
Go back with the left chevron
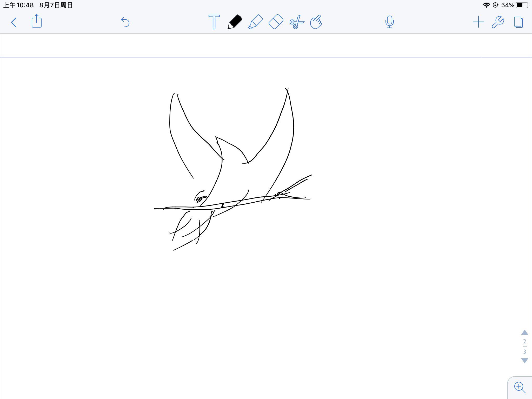pyautogui.click(x=14, y=22)
